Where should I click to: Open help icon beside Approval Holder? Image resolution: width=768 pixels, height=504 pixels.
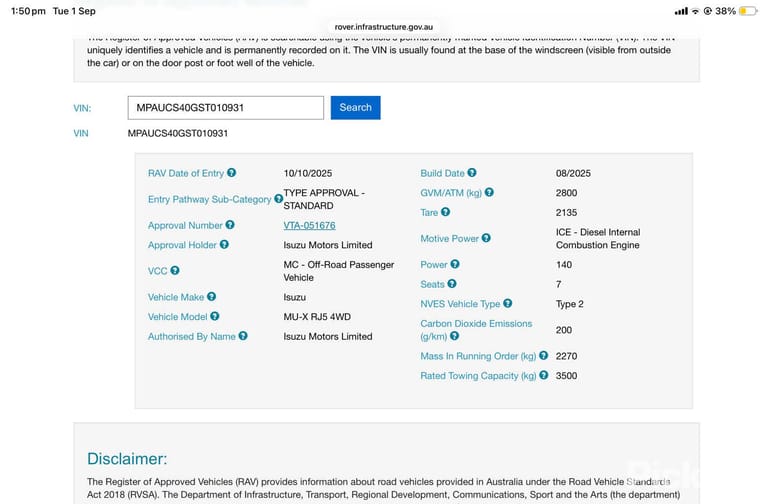click(x=224, y=244)
